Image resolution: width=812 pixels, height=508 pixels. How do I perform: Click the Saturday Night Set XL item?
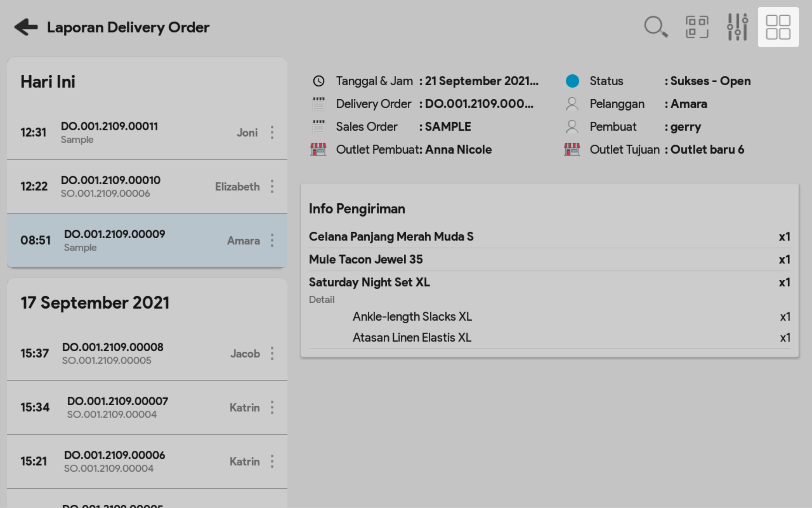[369, 282]
